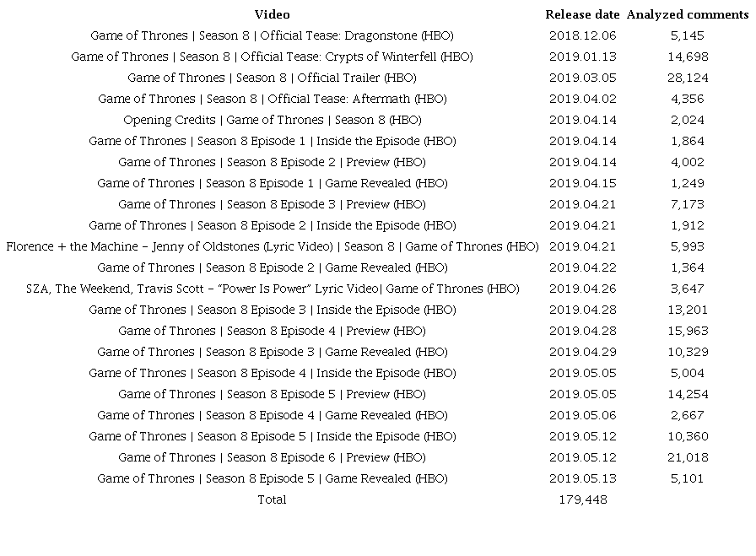Click the Release date column header
Image resolution: width=756 pixels, height=556 pixels.
pos(582,14)
